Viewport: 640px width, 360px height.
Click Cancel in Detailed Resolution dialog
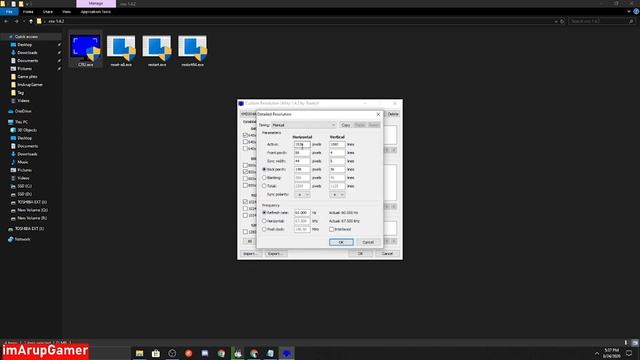pos(368,242)
